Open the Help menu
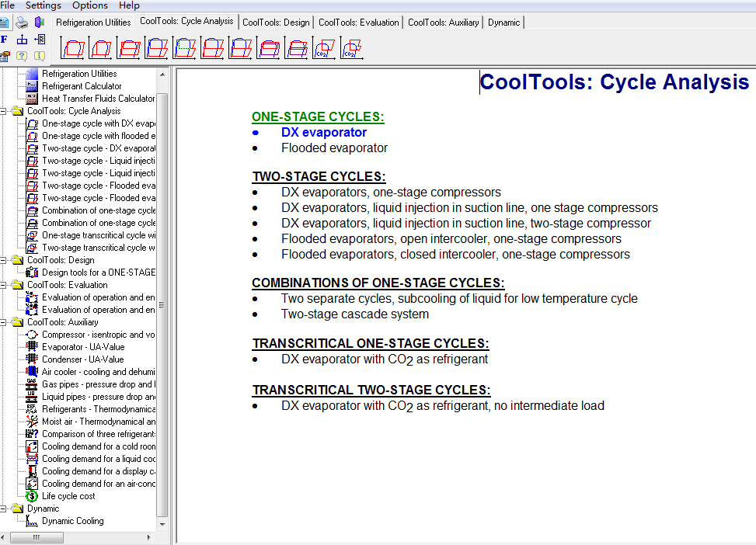The height and width of the screenshot is (545, 756). click(x=129, y=5)
